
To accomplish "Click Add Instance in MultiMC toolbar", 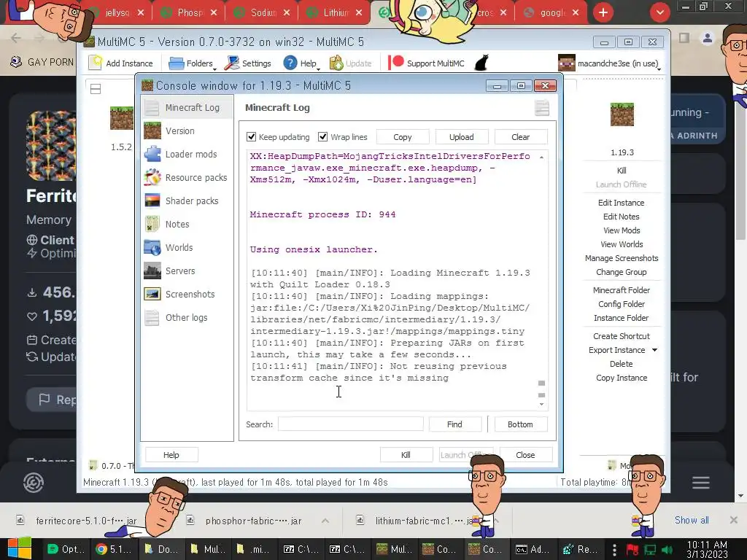I will pyautogui.click(x=122, y=63).
